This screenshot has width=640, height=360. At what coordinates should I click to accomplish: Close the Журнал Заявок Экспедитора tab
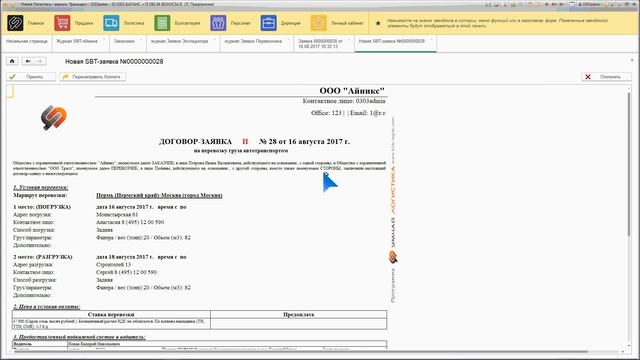[215, 40]
